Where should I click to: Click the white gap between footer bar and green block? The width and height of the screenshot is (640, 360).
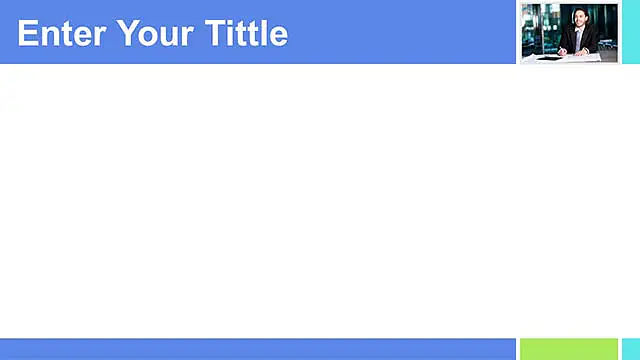518,349
